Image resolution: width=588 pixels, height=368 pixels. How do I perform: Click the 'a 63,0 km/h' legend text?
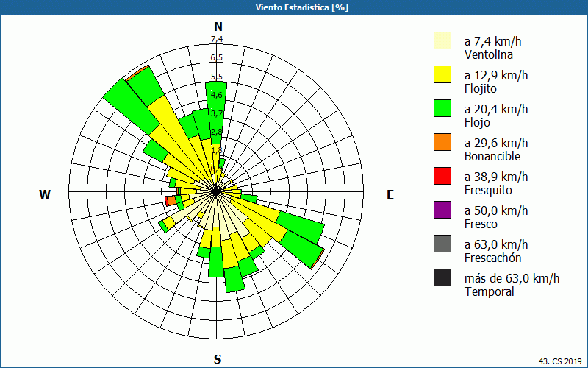click(496, 244)
